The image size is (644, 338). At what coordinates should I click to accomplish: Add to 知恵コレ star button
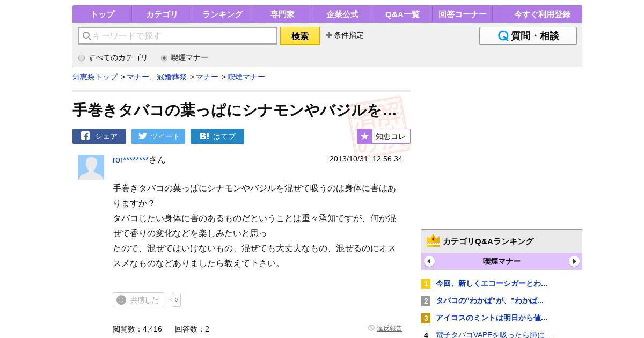[x=384, y=136]
